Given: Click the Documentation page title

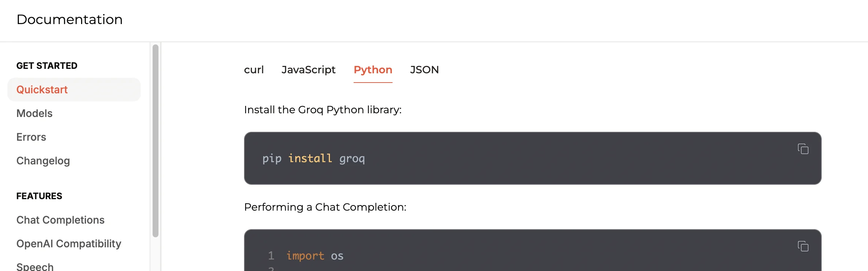Looking at the screenshot, I should [x=70, y=20].
